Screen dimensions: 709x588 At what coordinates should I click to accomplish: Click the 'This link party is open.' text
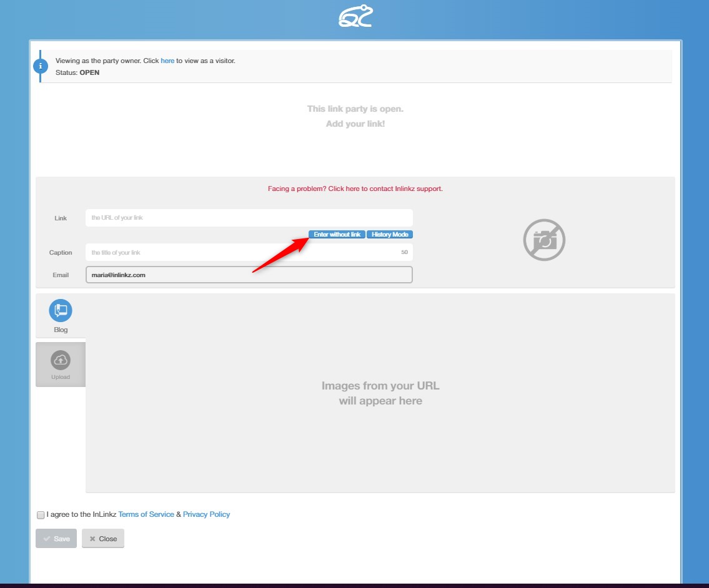coord(355,109)
